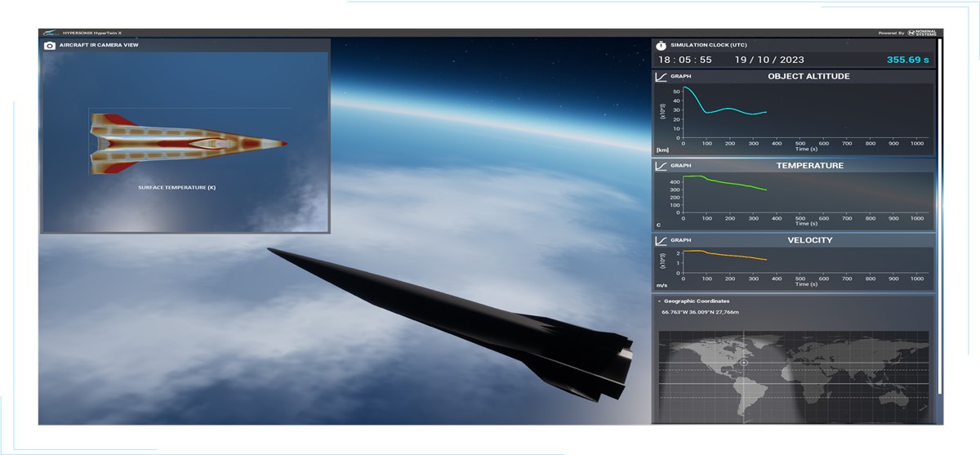This screenshot has width=980, height=455.
Task: Click the stopwatch icon next to Simulation Clock
Action: [x=661, y=45]
